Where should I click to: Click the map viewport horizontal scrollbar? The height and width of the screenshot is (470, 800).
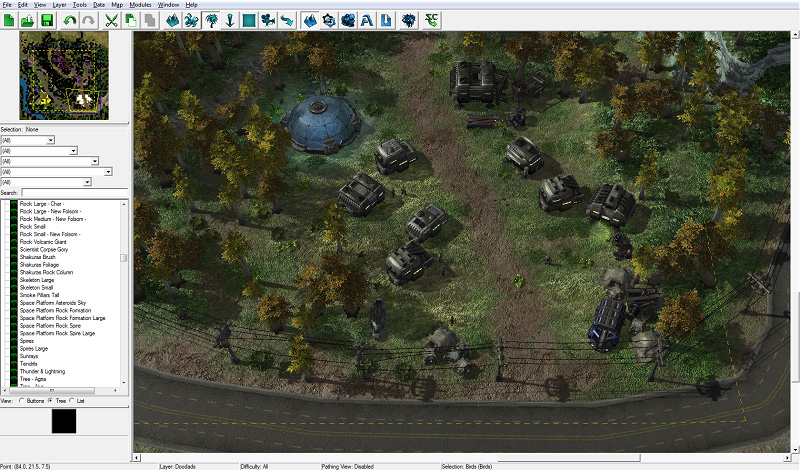point(569,458)
